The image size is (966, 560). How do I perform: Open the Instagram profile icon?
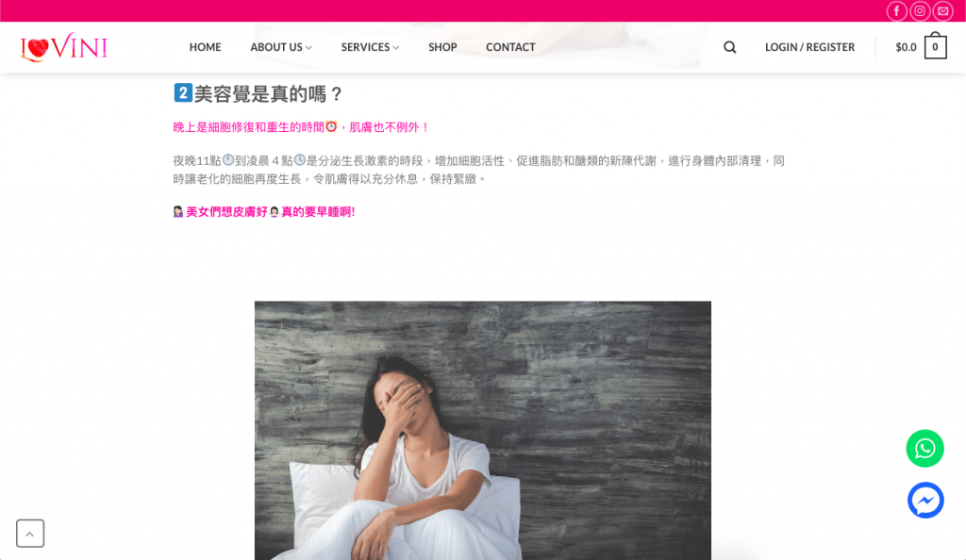pyautogui.click(x=920, y=11)
